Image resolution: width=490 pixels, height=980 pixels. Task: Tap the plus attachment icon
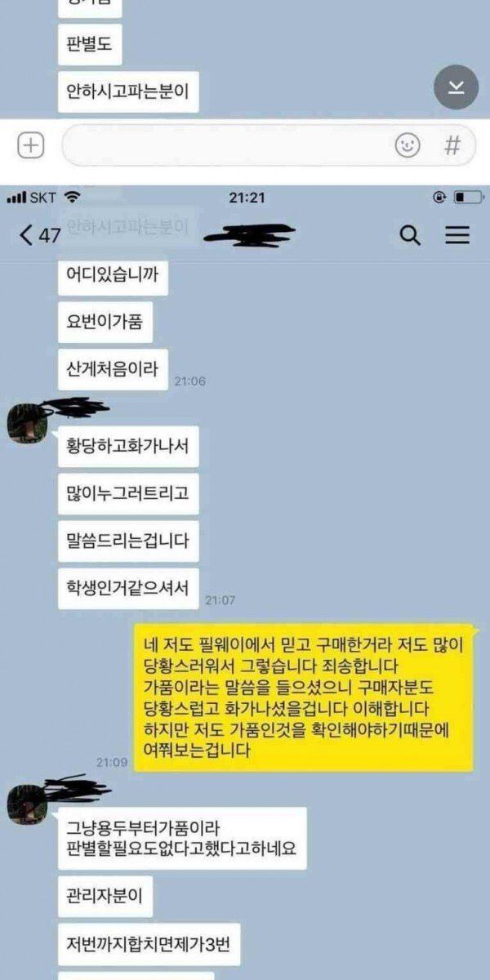click(x=31, y=146)
